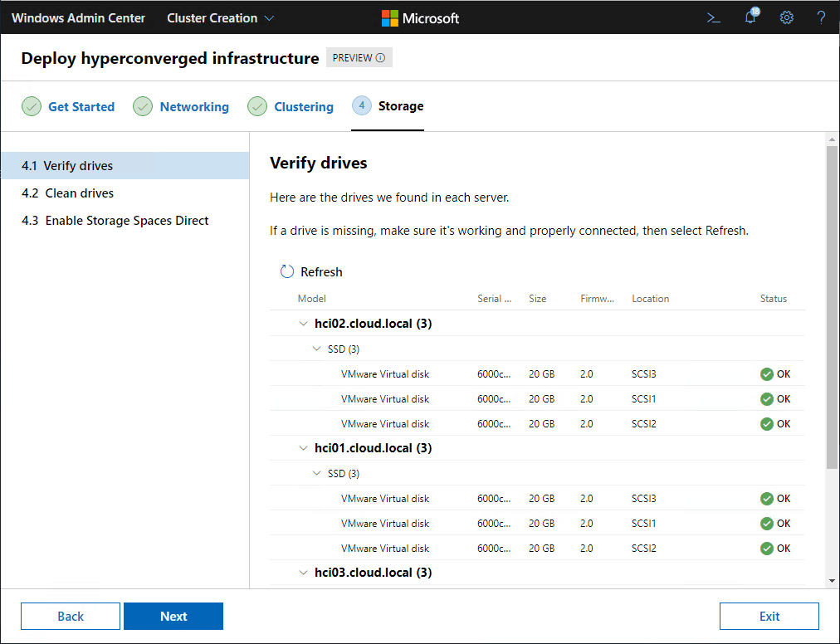The width and height of the screenshot is (840, 644).
Task: Click the Refresh circular arrow icon
Action: (287, 271)
